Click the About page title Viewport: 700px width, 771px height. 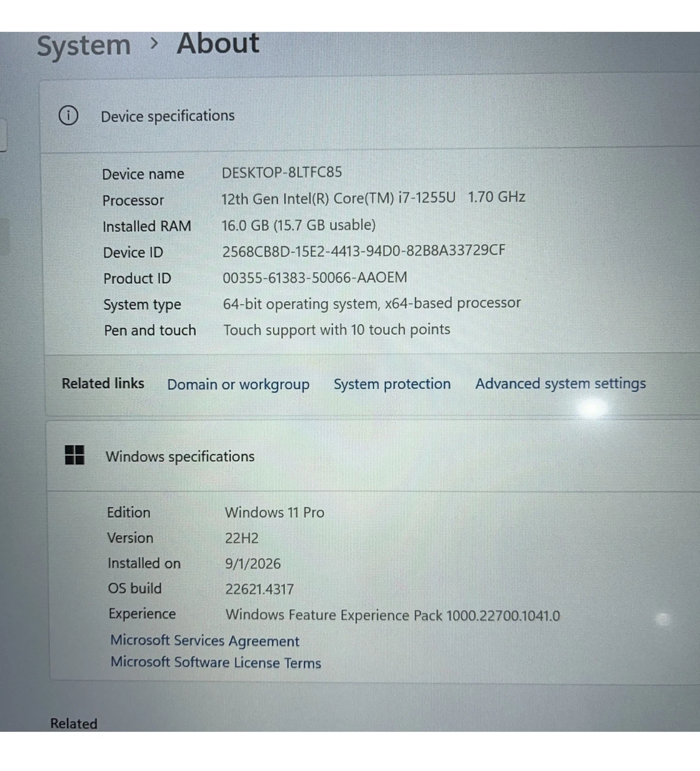click(218, 44)
